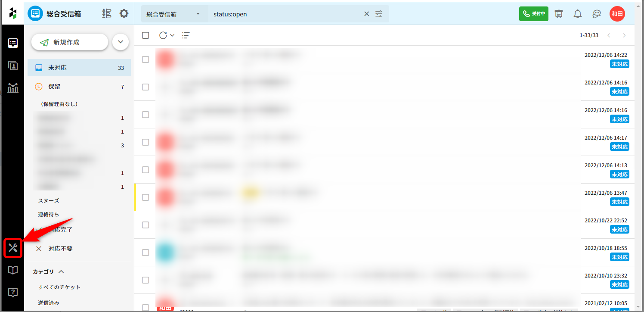Open the book manual icon in sidebar
The image size is (644, 312).
[13, 270]
